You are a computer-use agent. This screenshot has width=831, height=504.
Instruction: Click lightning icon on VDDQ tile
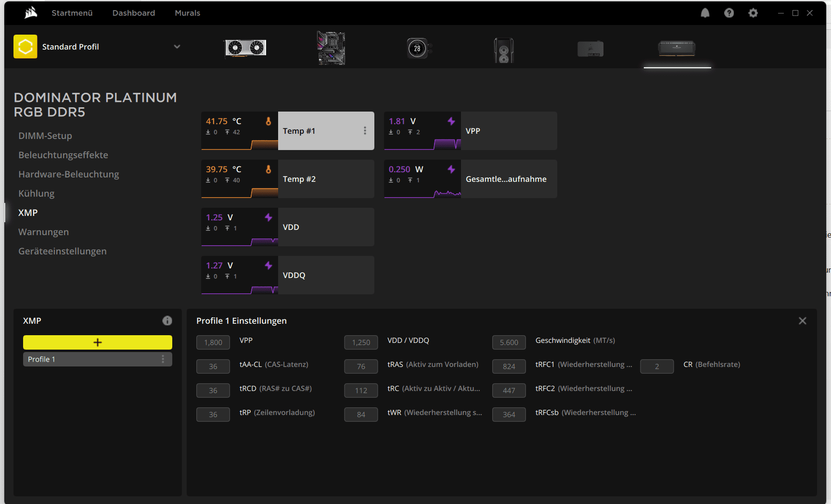tap(268, 265)
